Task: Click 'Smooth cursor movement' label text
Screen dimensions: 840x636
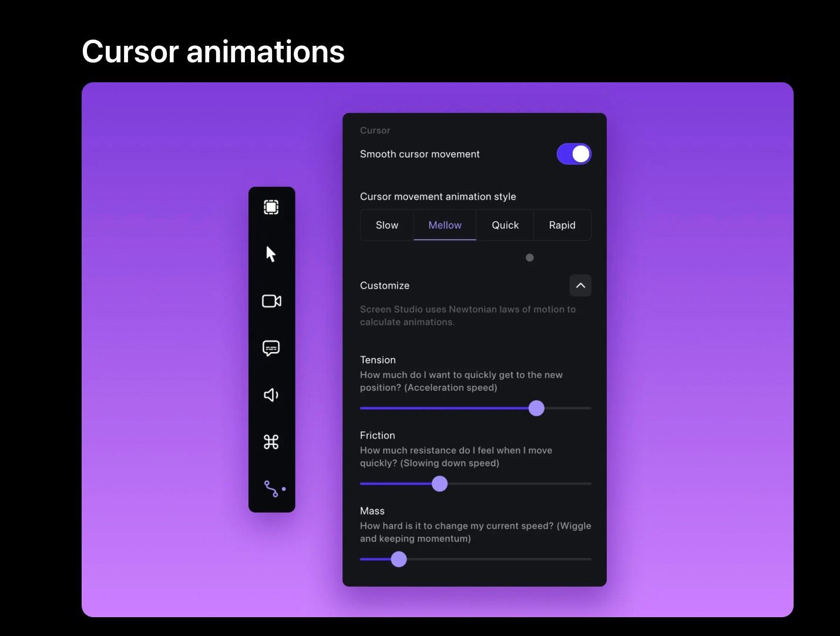Action: [x=420, y=154]
